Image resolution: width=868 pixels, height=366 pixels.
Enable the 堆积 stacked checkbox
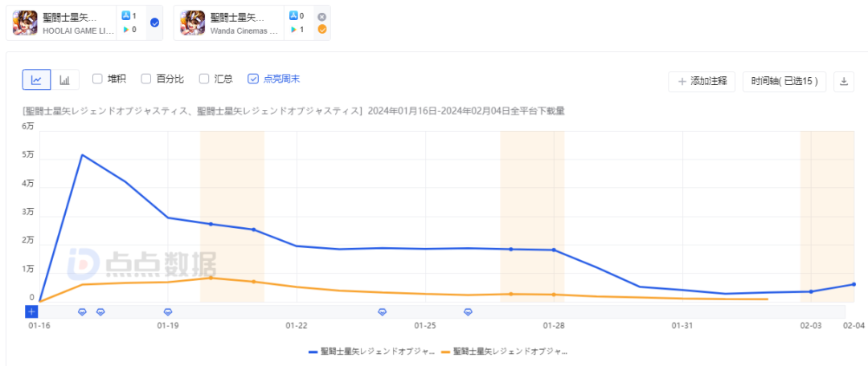coord(97,79)
